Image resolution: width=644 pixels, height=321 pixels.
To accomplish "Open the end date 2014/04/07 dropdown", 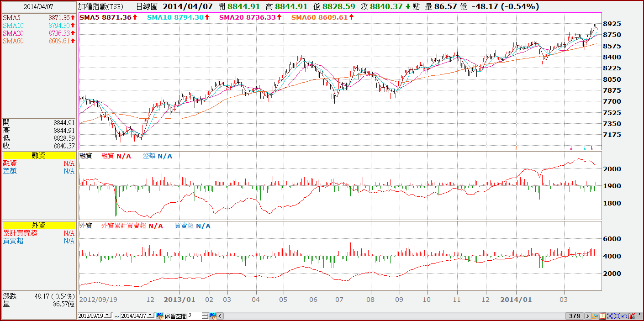I will [151, 316].
